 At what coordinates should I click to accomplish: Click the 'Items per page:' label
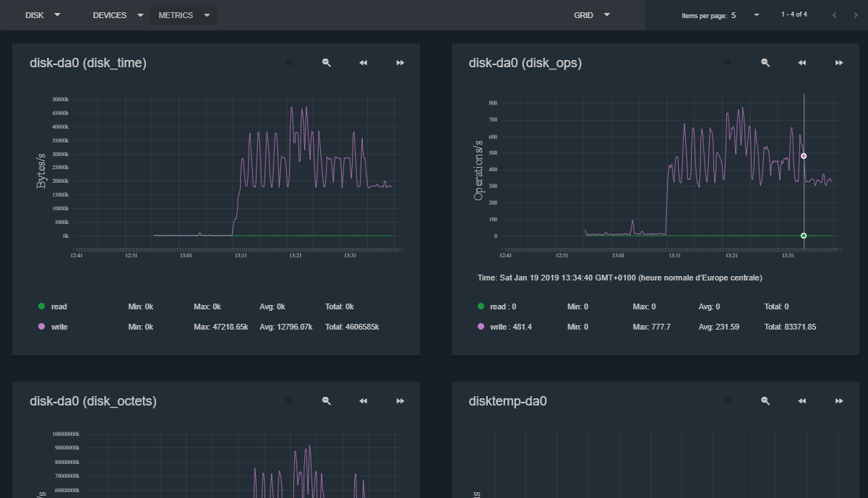[704, 15]
